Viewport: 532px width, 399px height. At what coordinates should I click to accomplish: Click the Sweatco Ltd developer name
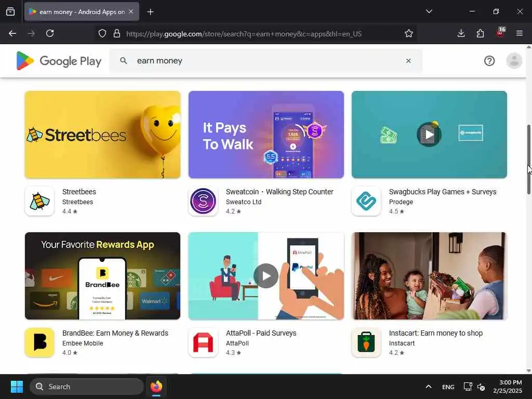pos(244,202)
